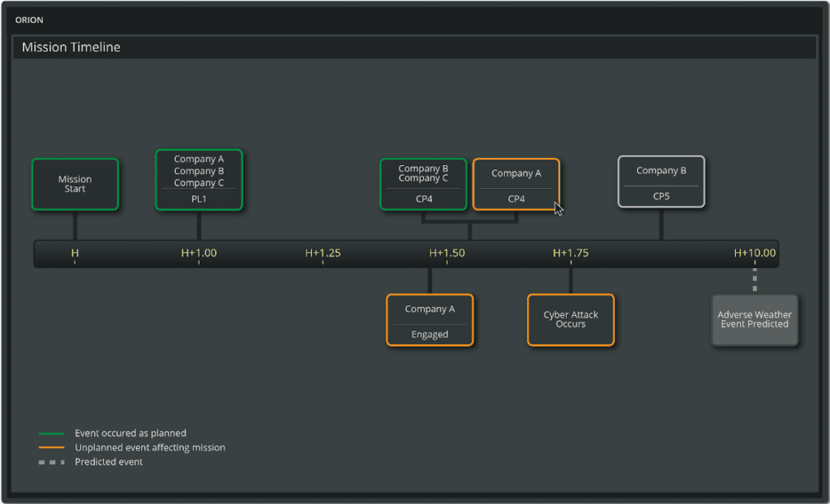Click the Mission Timeline panel title
Screen dimensions: 830x504
tap(71, 47)
